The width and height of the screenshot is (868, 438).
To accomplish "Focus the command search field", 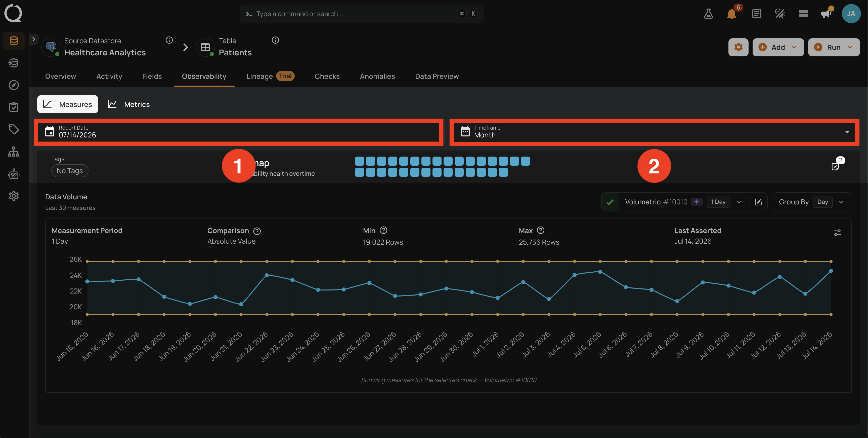I will point(362,14).
